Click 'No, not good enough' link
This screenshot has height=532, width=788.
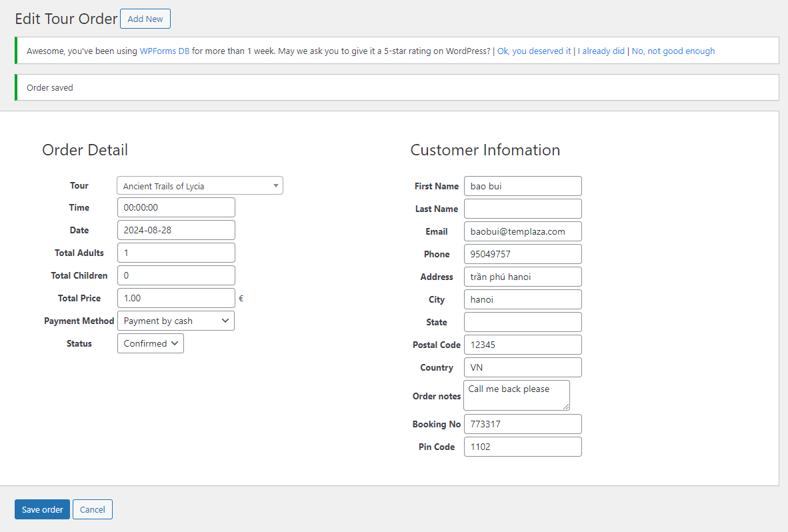click(x=673, y=51)
